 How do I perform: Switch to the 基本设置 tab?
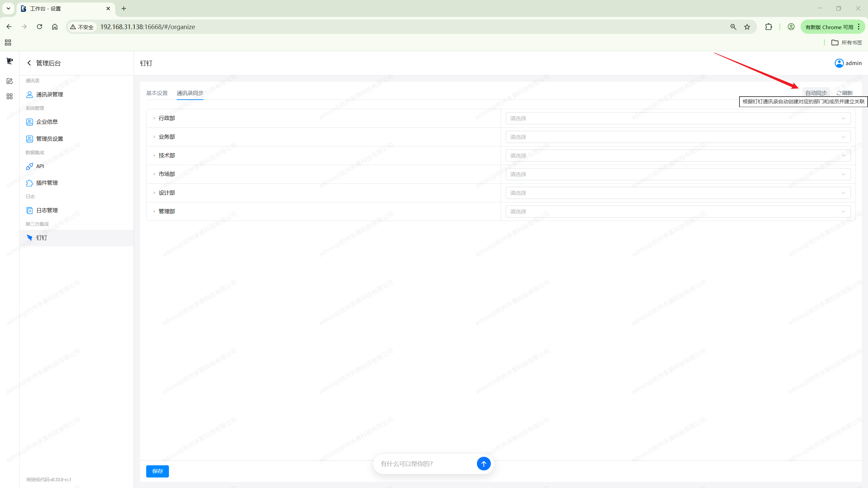(157, 93)
